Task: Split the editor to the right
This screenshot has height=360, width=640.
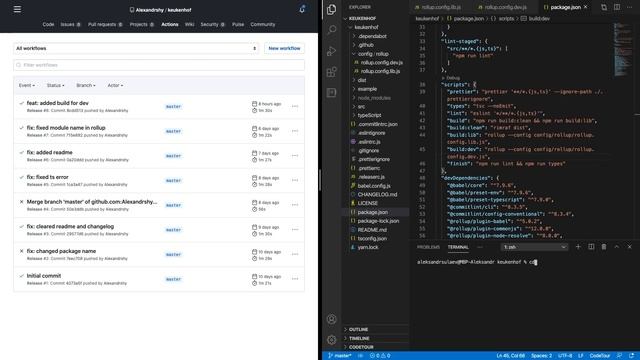Action: point(617,7)
